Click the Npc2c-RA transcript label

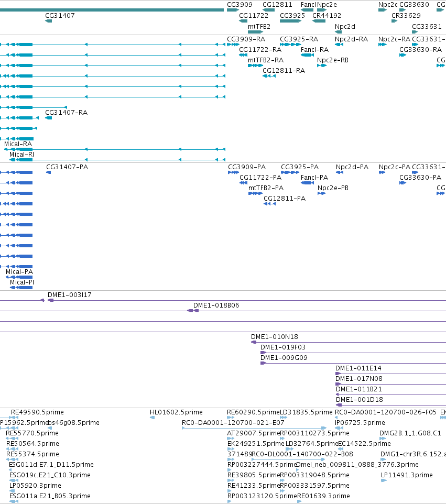[x=394, y=39]
